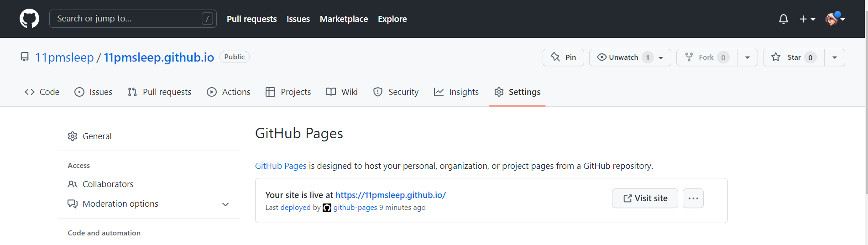This screenshot has height=245, width=868.
Task: Go to Explore page
Action: tap(392, 19)
